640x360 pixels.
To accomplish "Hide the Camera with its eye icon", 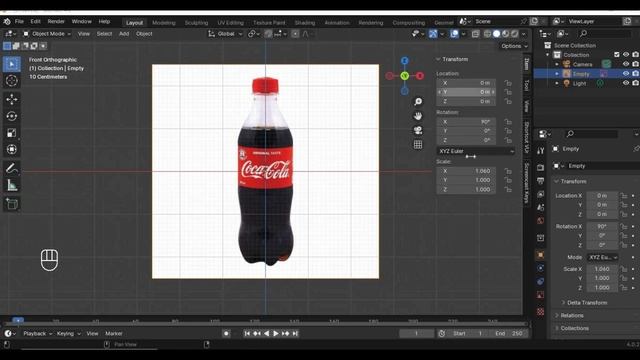I will coord(626,64).
